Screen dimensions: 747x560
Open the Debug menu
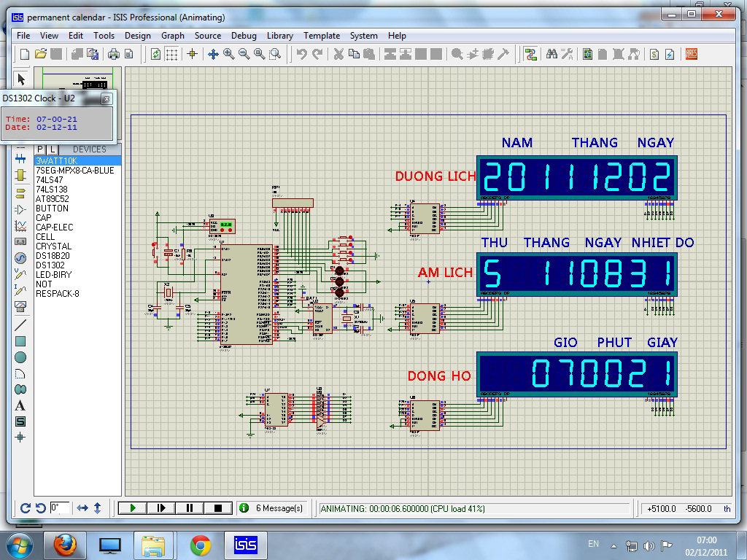244,35
